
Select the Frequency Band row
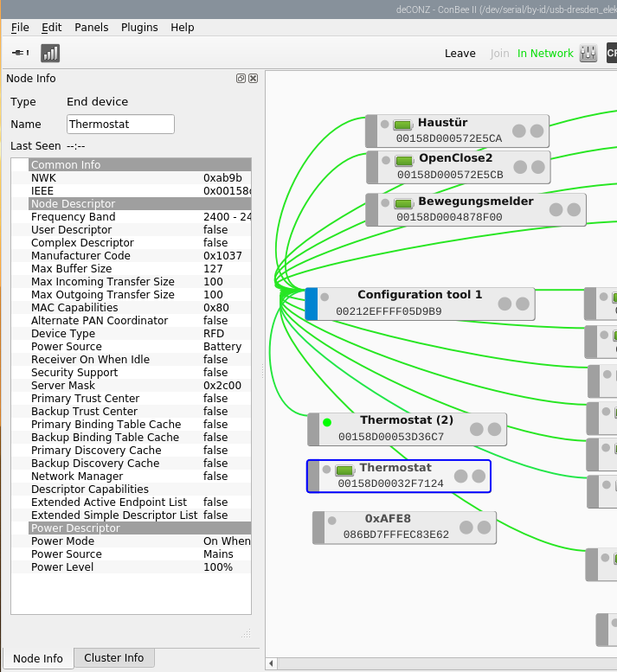132,217
